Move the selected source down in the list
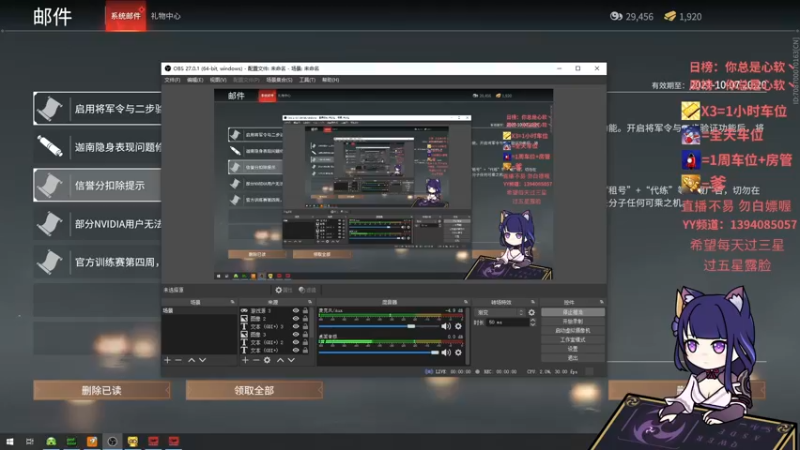Image resolution: width=800 pixels, height=450 pixels. 291,360
